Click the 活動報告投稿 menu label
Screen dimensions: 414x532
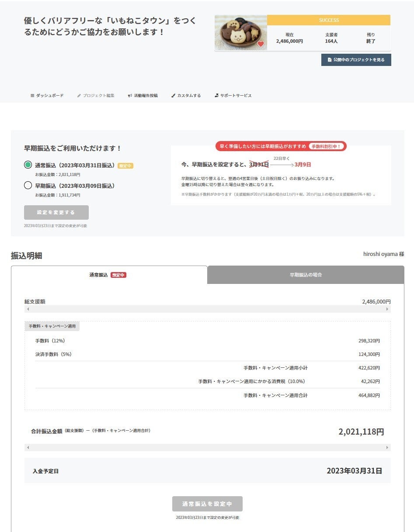146,96
